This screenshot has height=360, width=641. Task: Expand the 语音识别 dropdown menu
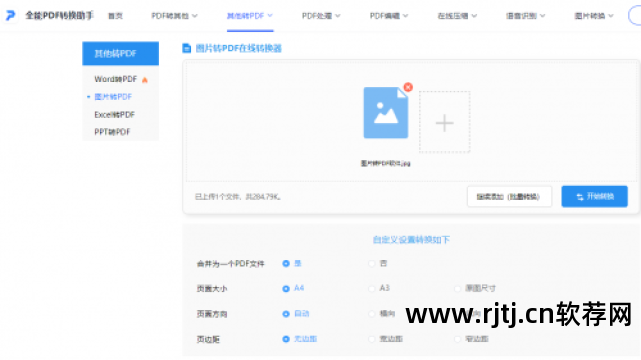coord(525,16)
